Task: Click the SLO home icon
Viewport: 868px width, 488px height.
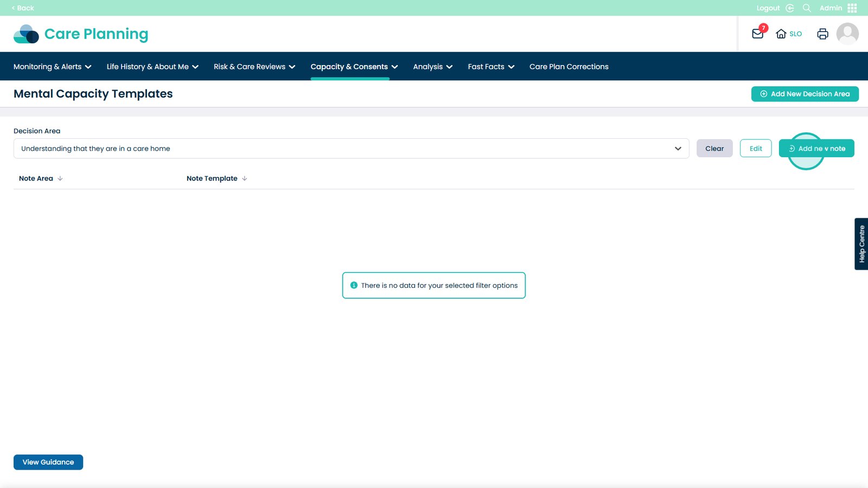Action: 781,34
